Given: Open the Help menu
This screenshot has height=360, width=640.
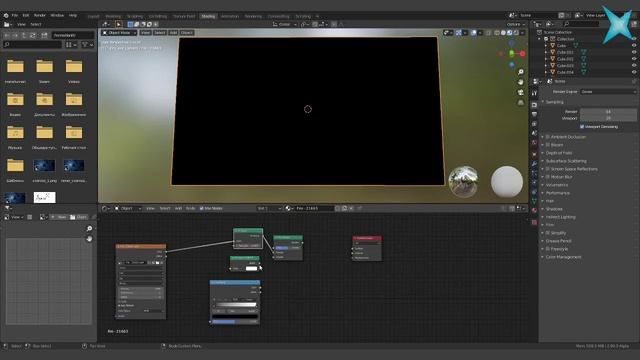Looking at the screenshot, I should [73, 16].
